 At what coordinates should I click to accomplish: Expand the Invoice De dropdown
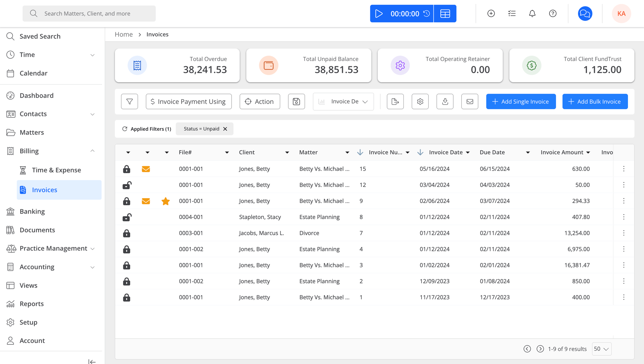[343, 101]
